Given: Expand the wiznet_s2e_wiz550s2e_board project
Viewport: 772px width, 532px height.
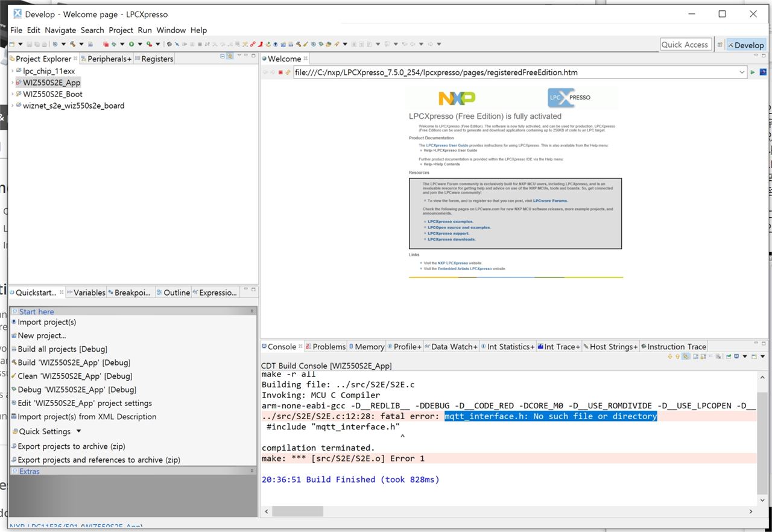Looking at the screenshot, I should pyautogui.click(x=13, y=106).
